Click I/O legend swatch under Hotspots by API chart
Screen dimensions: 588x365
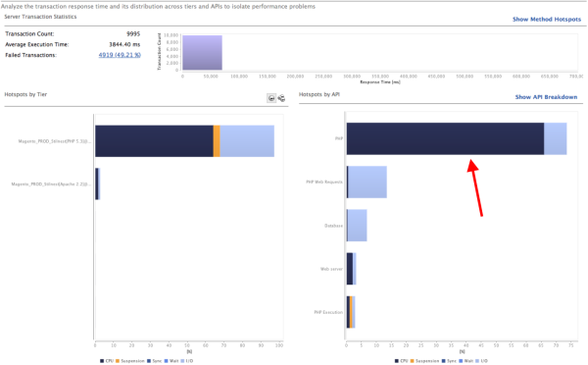pyautogui.click(x=477, y=361)
